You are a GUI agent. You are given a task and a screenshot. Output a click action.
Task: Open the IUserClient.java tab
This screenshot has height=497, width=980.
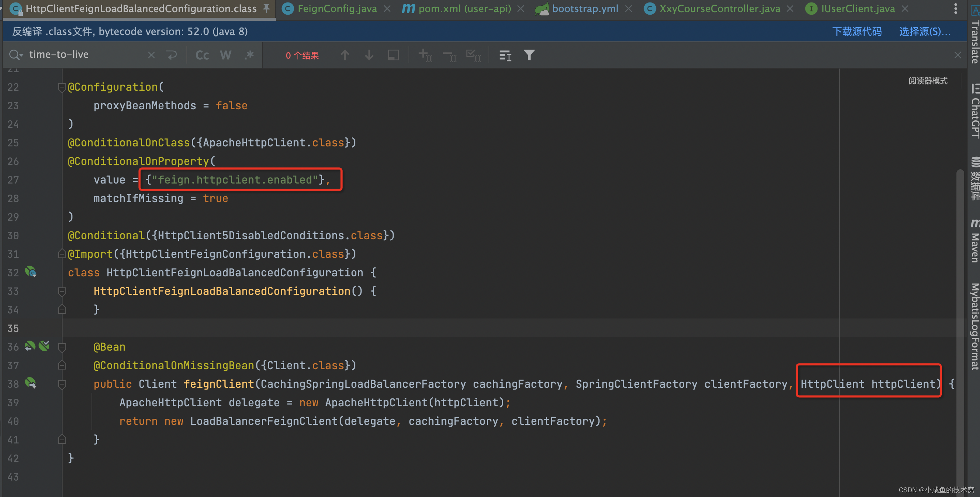(x=857, y=8)
